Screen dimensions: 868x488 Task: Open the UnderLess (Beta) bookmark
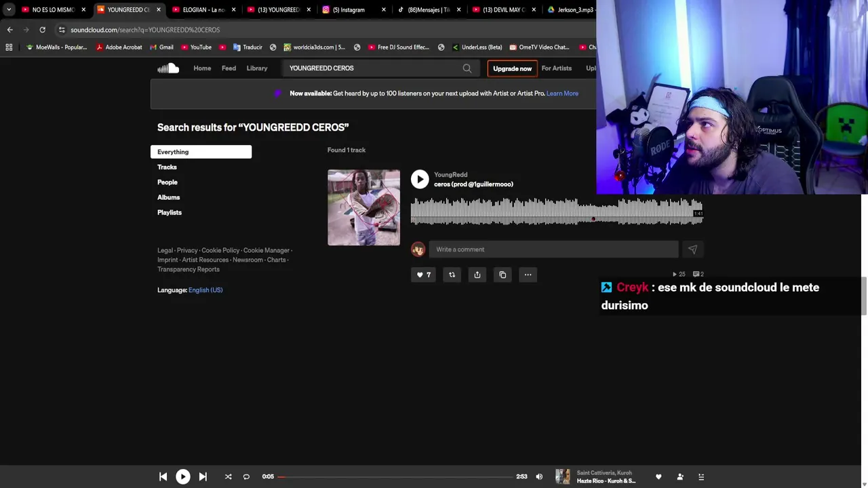coord(476,47)
